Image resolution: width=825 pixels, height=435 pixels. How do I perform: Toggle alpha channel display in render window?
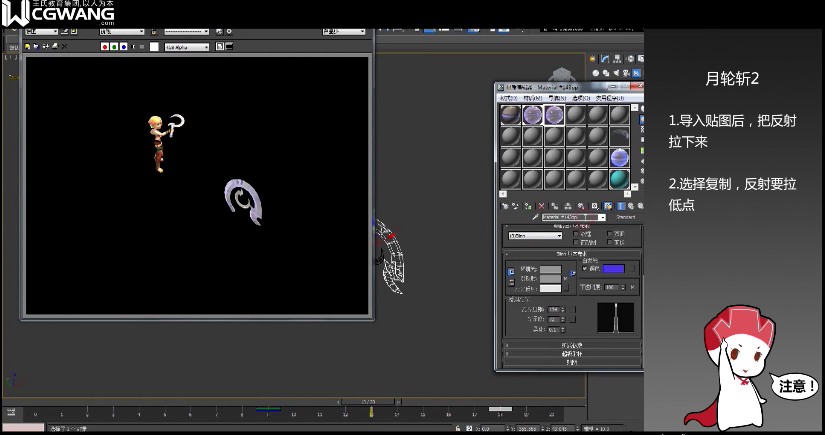tap(134, 47)
